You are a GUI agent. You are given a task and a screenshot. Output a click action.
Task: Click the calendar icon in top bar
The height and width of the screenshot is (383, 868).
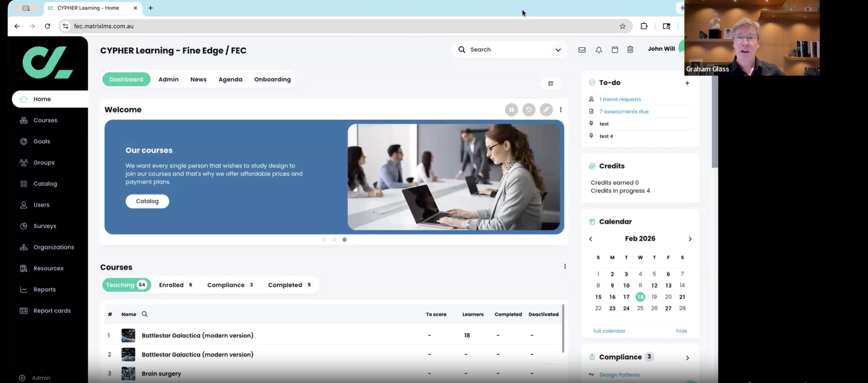tap(615, 50)
